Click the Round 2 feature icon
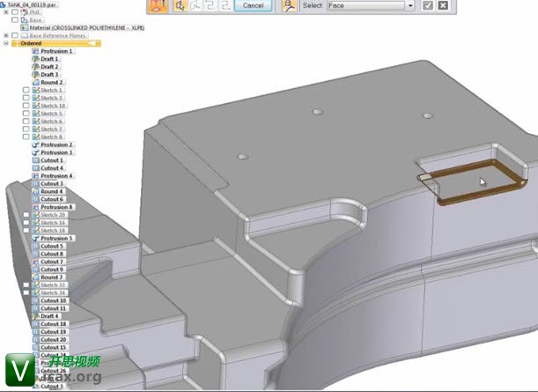The image size is (538, 392). (35, 82)
